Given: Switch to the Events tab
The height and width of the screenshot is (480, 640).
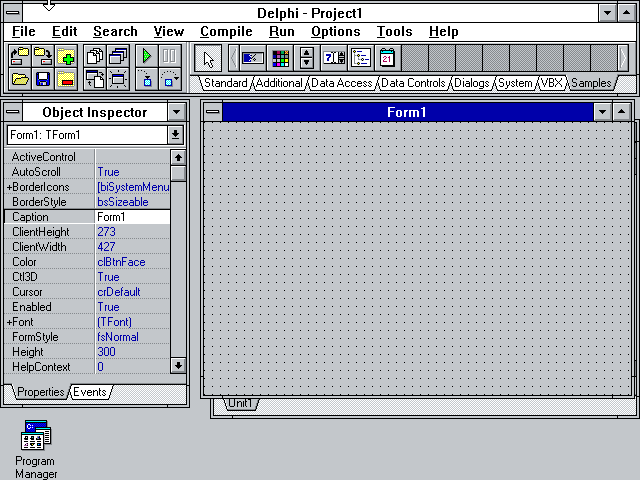Looking at the screenshot, I should tap(90, 392).
